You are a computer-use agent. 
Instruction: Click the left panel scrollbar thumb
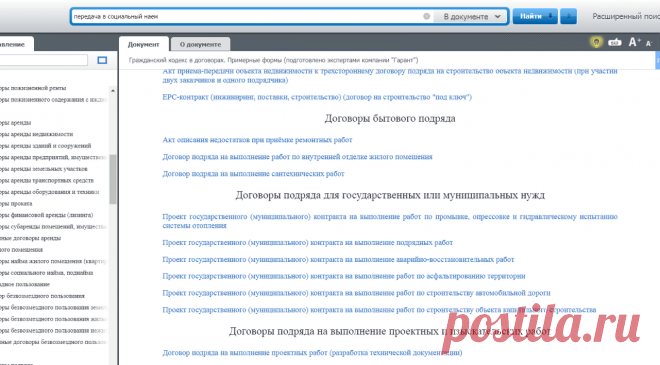(x=112, y=179)
